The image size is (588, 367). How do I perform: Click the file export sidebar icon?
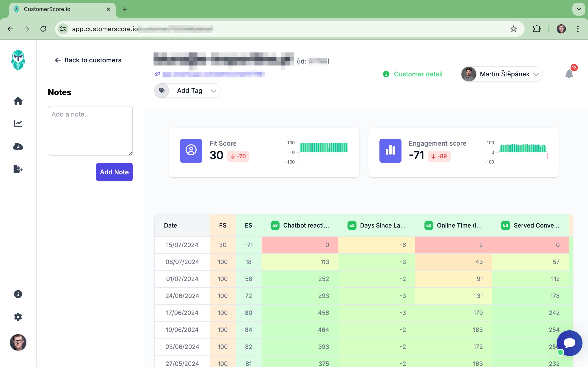point(18,169)
